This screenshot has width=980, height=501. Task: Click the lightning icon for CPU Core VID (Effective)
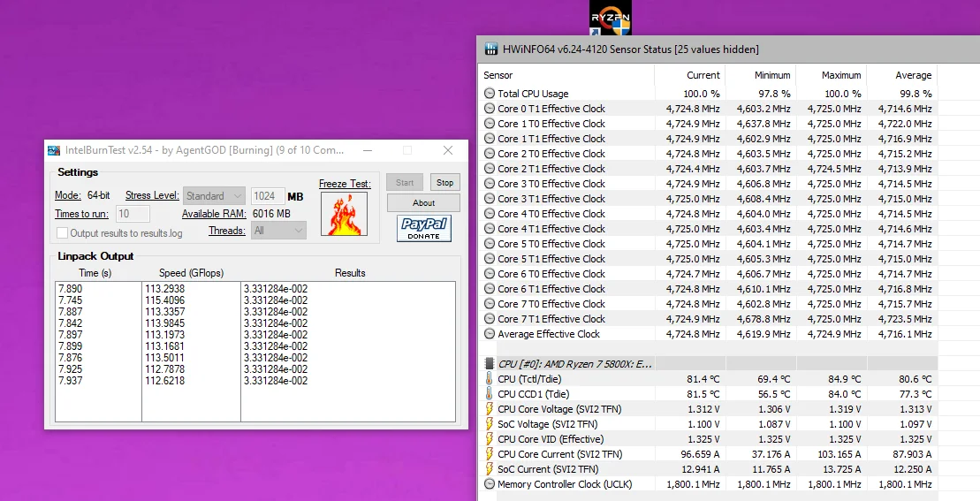[x=490, y=439]
